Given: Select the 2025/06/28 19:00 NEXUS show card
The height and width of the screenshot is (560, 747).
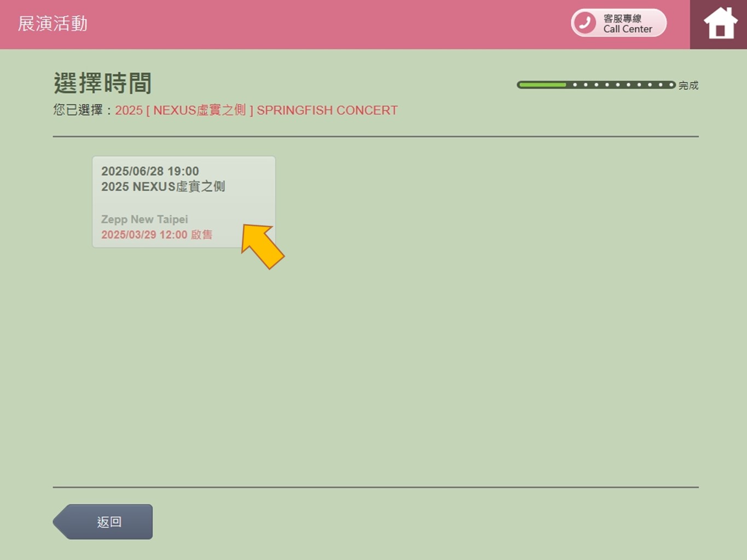Looking at the screenshot, I should [x=184, y=202].
